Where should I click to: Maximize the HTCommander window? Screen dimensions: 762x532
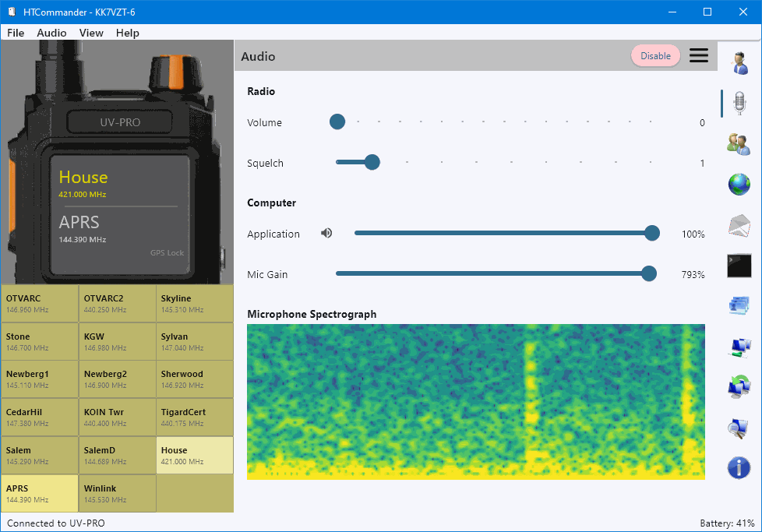[707, 12]
